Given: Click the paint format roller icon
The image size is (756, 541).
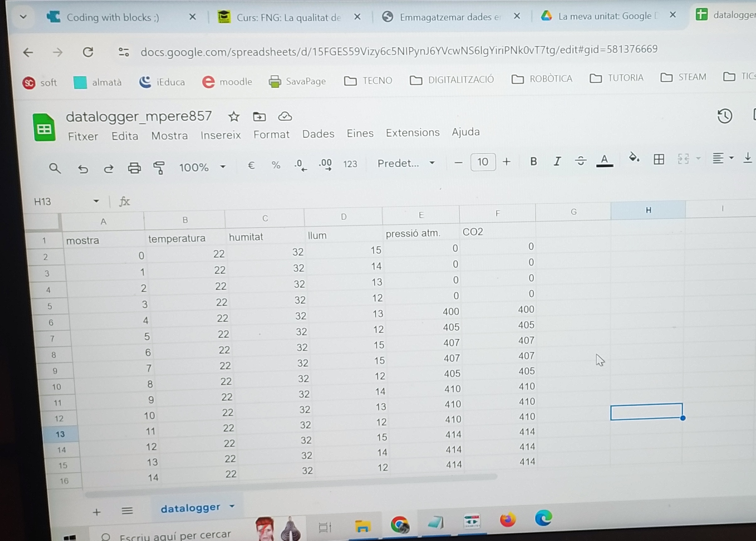Looking at the screenshot, I should coord(159,167).
